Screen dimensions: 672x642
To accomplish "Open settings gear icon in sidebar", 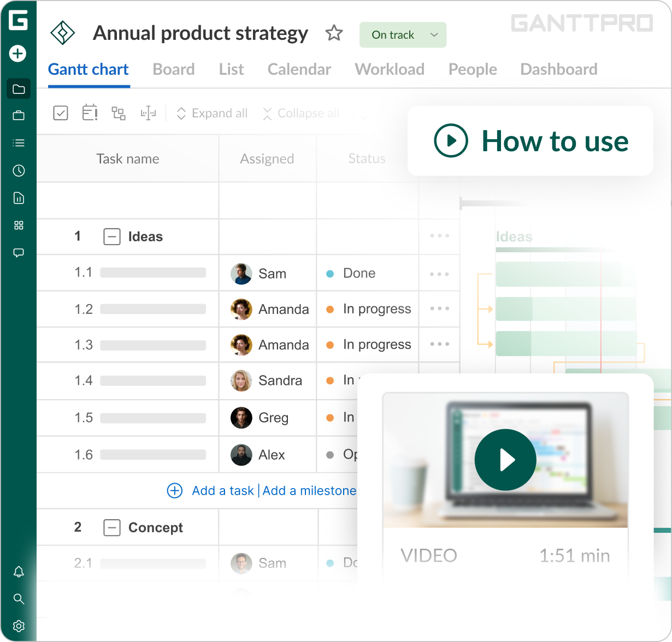I will [x=19, y=626].
